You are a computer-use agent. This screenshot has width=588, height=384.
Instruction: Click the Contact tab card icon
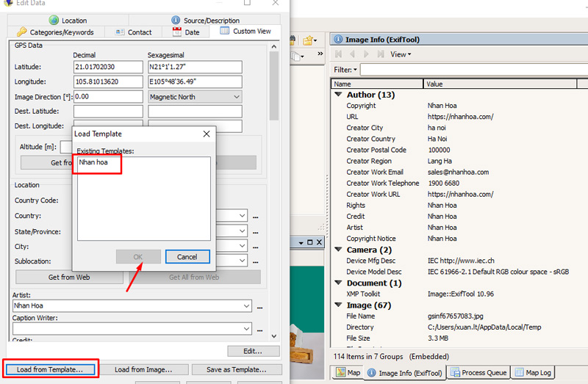click(120, 32)
